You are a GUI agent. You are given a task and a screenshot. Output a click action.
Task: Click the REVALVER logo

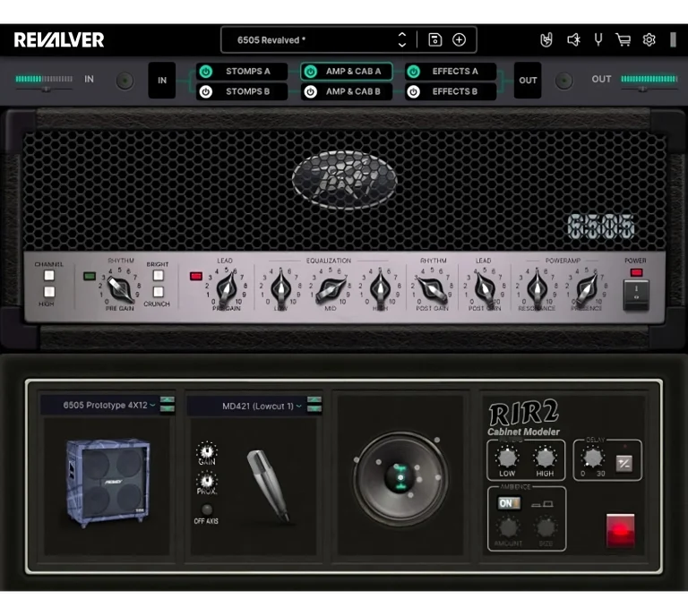click(x=59, y=40)
